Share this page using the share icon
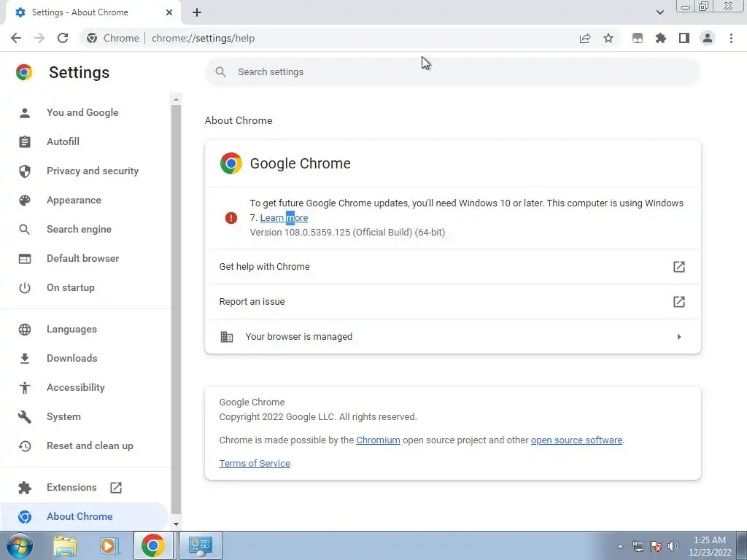 [x=585, y=38]
